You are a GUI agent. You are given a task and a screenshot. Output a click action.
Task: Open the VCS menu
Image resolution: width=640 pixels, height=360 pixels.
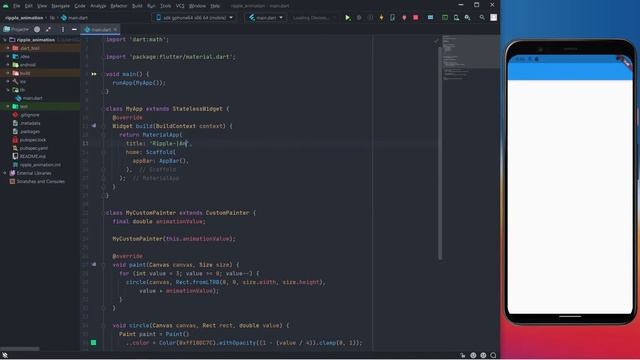180,6
